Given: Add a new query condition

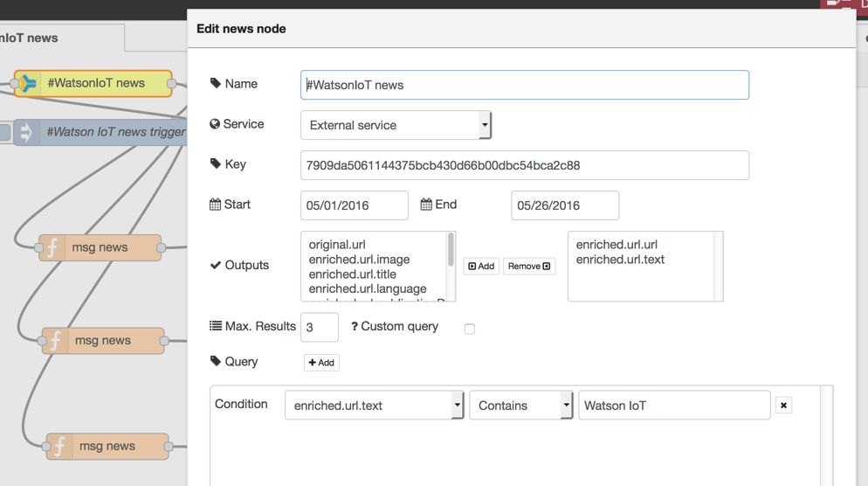Looking at the screenshot, I should pos(321,363).
